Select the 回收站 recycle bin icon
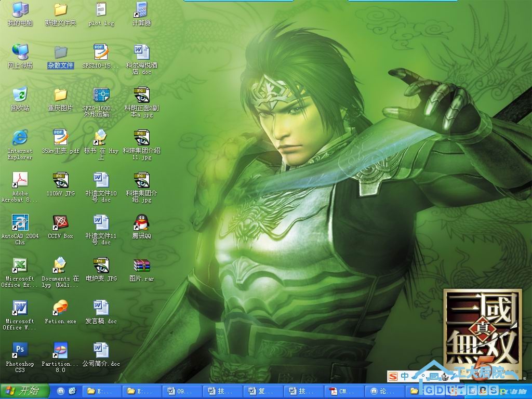The height and width of the screenshot is (399, 532). point(20,95)
